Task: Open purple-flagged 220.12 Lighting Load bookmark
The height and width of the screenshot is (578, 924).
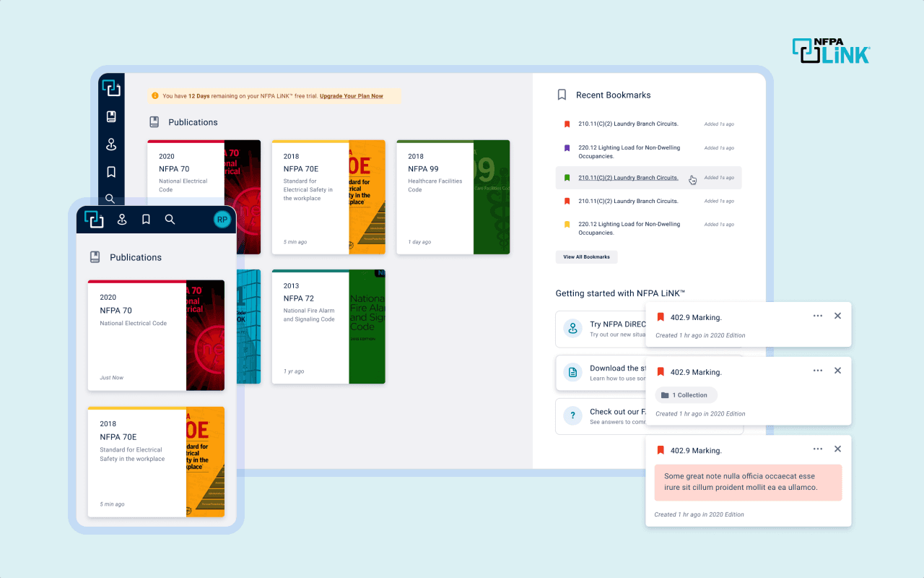Action: [x=629, y=152]
